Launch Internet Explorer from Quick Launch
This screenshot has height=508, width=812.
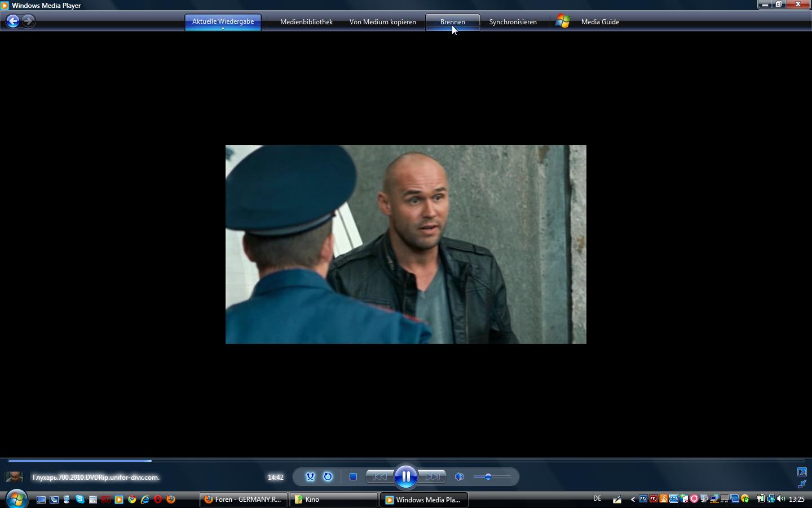(145, 500)
